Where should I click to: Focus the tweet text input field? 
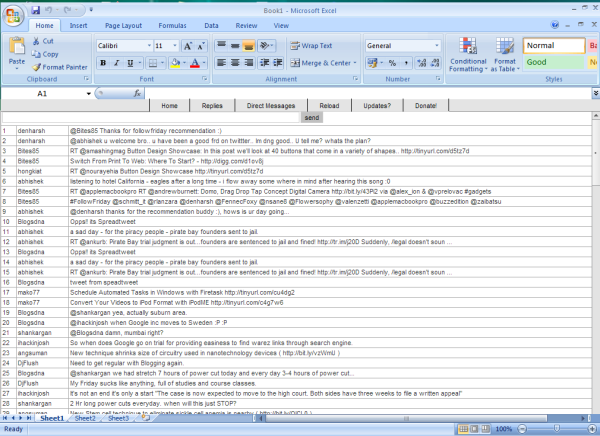pyautogui.click(x=151, y=118)
